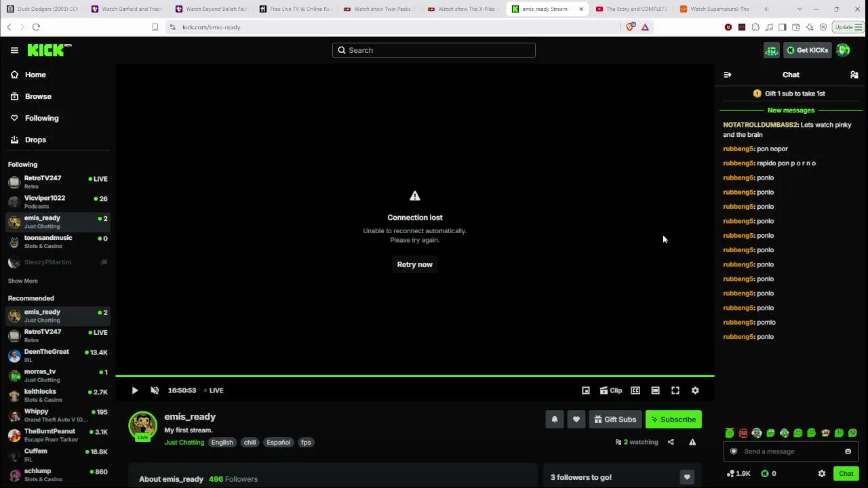Open emote picker in message box
The width and height of the screenshot is (868, 488).
[848, 451]
